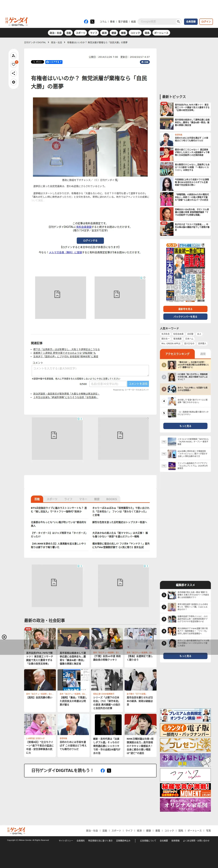
Task: Click the ログイン button in the header
Action: pyautogui.click(x=206, y=22)
